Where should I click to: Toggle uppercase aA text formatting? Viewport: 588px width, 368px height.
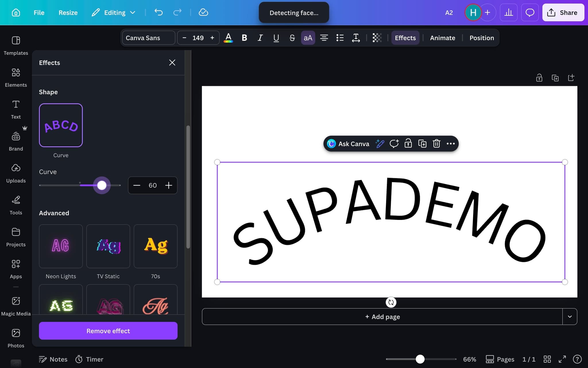(308, 38)
